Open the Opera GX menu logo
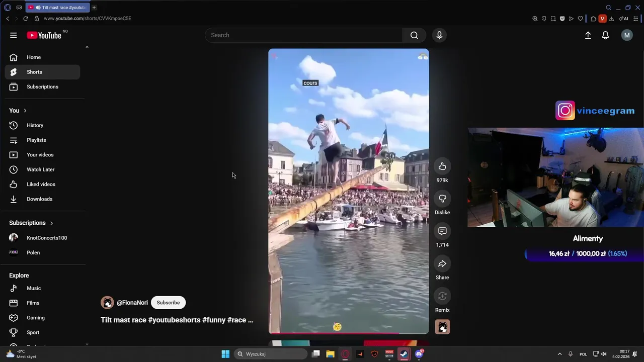The height and width of the screenshot is (362, 644). [8, 8]
